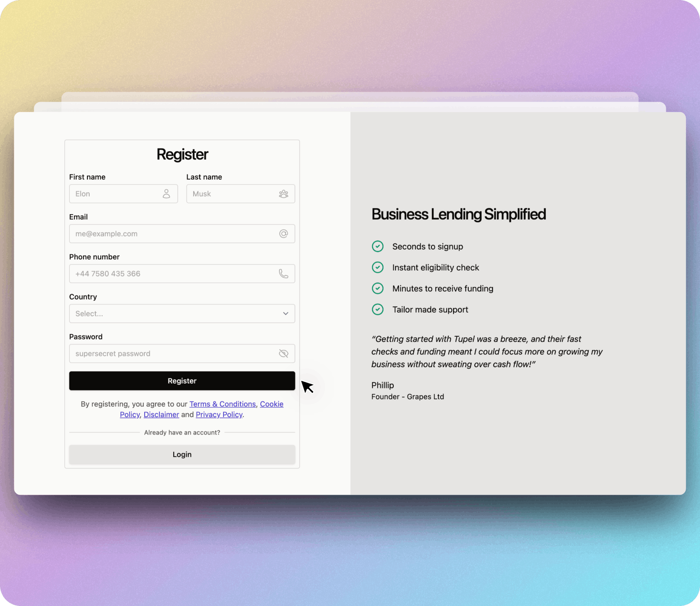The image size is (700, 606).
Task: Focus the Password input field
Action: pyautogui.click(x=173, y=354)
